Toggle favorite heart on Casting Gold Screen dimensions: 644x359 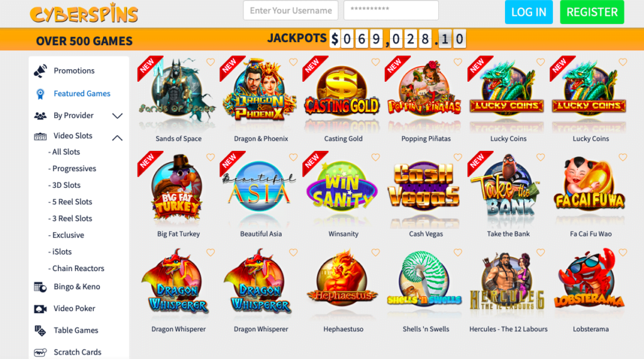[375, 62]
